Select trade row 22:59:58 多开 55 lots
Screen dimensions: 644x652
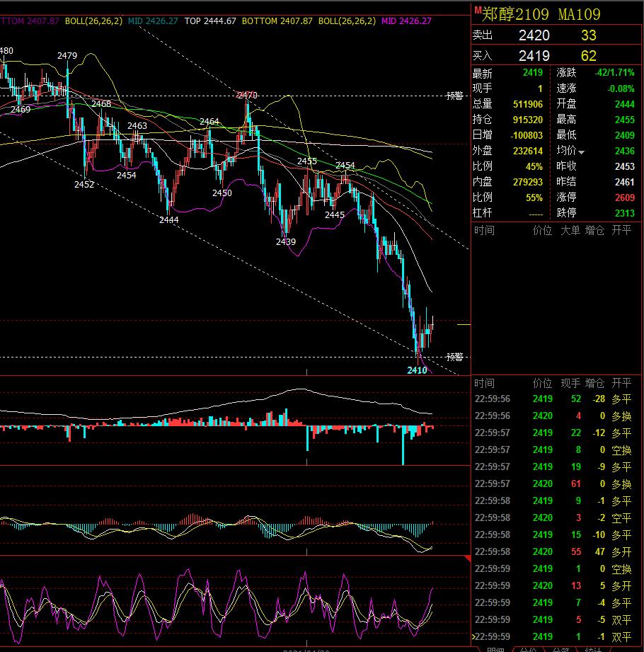[x=556, y=551]
